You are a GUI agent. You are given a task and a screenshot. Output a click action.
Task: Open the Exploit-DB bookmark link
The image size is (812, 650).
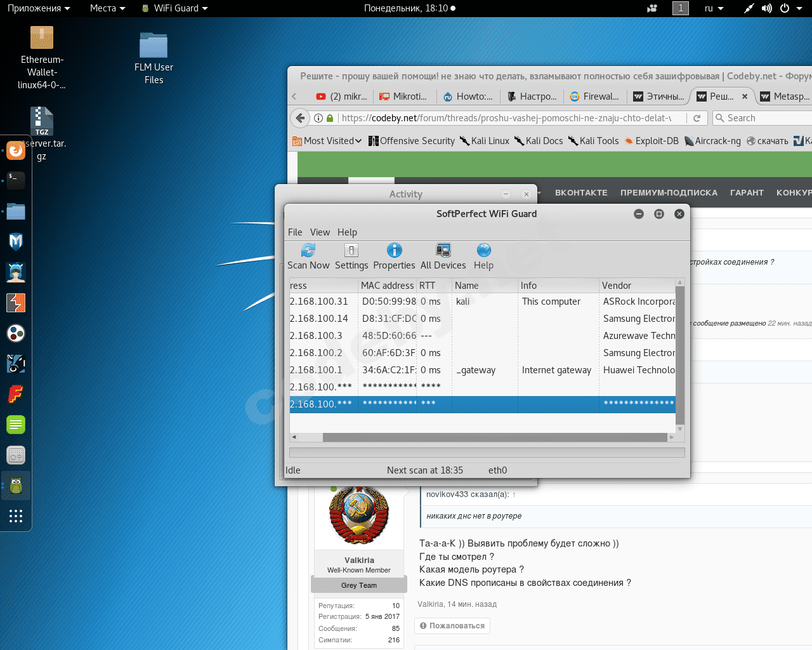click(x=652, y=141)
